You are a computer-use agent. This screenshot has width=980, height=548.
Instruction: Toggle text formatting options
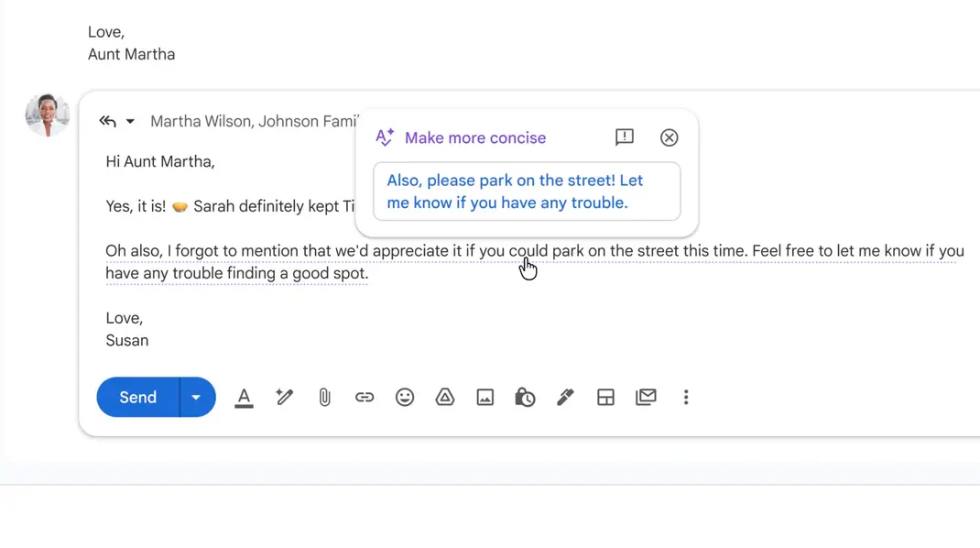click(244, 397)
